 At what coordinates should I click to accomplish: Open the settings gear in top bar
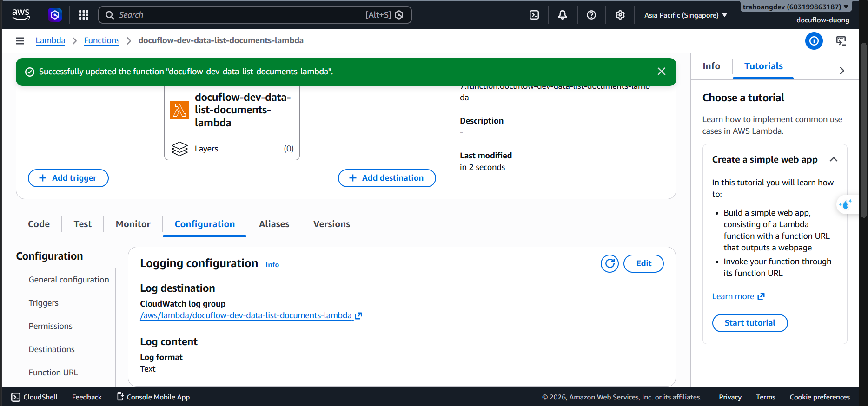coord(620,15)
